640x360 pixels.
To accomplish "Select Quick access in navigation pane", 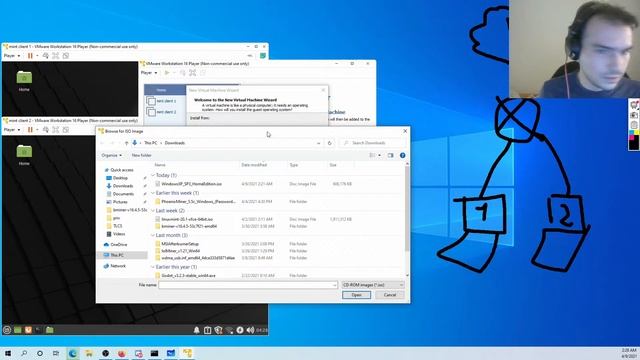I will pyautogui.click(x=122, y=170).
